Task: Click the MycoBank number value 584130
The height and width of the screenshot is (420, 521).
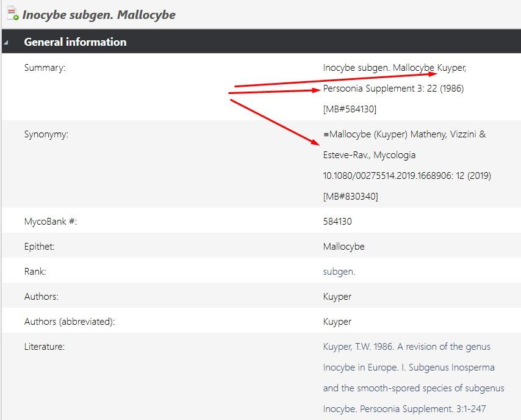Action: tap(337, 222)
